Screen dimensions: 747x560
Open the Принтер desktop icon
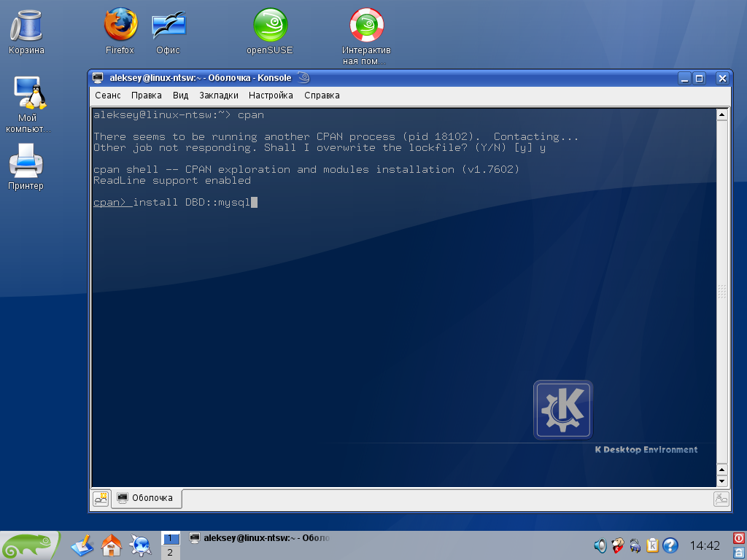point(26,162)
